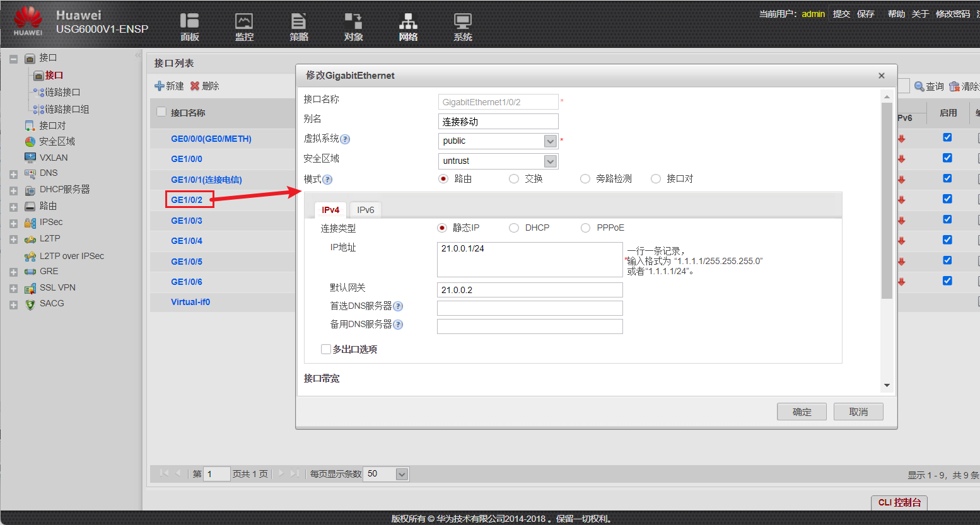Enable the 多出口选项 checkbox
Screen dimensions: 980x525
(326, 349)
